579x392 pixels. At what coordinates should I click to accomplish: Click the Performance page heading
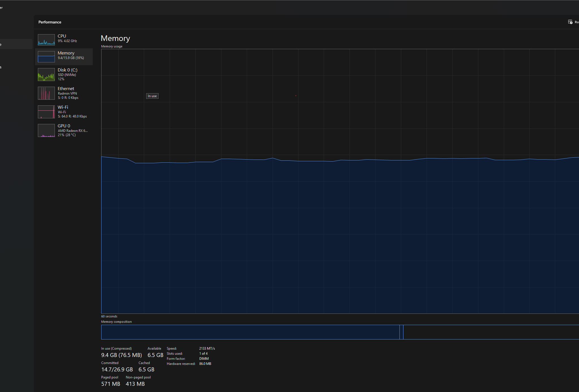click(x=50, y=22)
